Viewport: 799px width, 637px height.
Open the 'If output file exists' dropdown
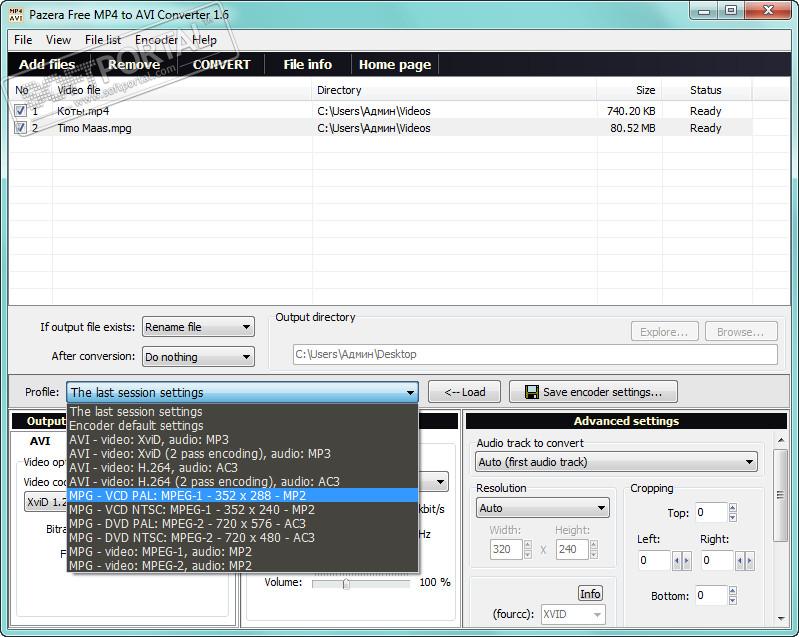click(198, 327)
